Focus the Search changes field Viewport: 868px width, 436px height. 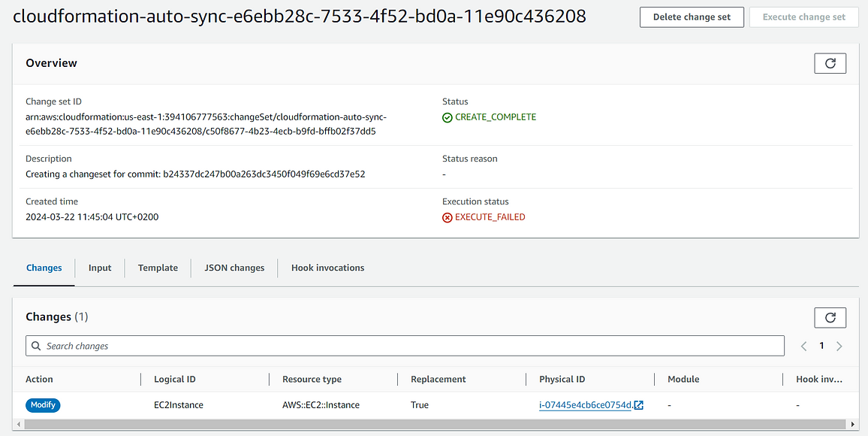click(x=405, y=346)
